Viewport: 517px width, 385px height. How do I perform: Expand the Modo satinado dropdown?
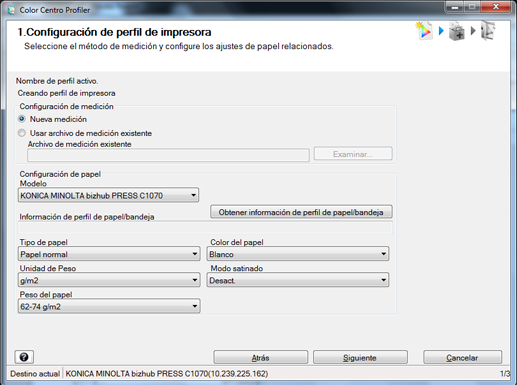[x=298, y=280]
